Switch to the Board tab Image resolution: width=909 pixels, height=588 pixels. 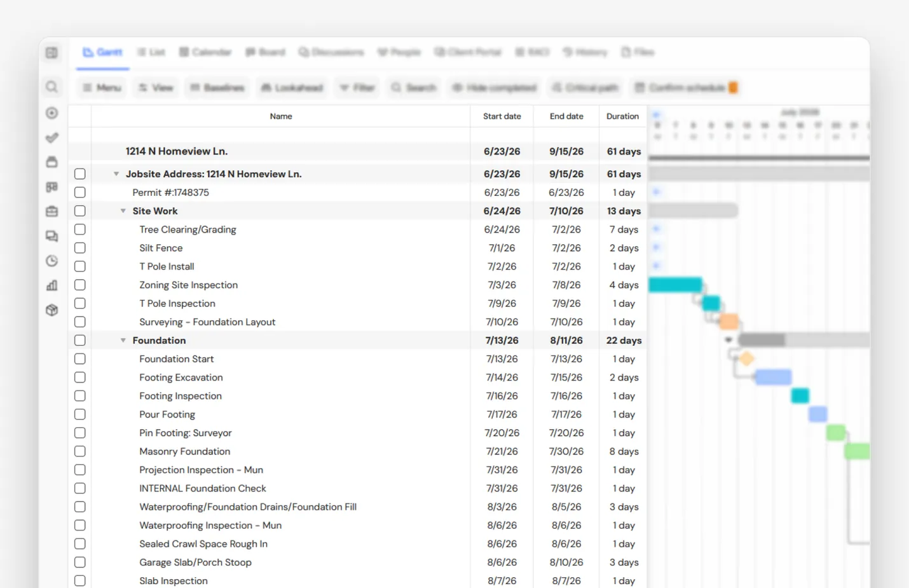pyautogui.click(x=266, y=52)
